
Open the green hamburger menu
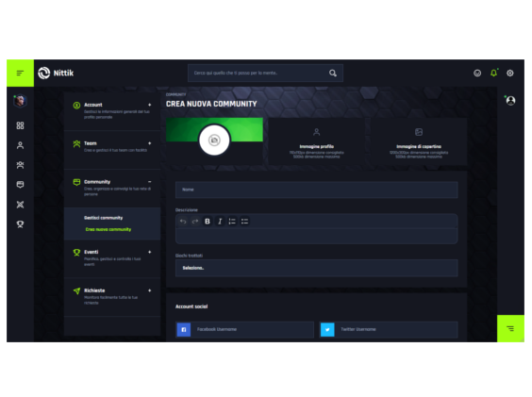tap(20, 73)
